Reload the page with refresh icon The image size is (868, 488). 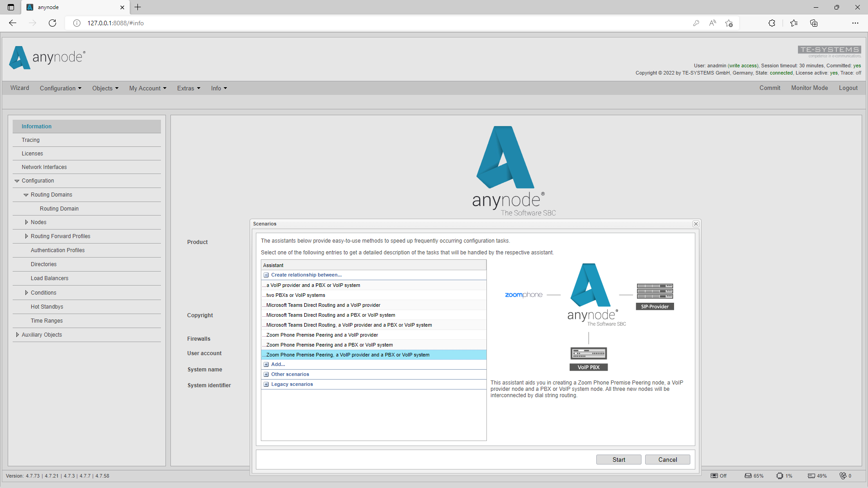pyautogui.click(x=52, y=23)
